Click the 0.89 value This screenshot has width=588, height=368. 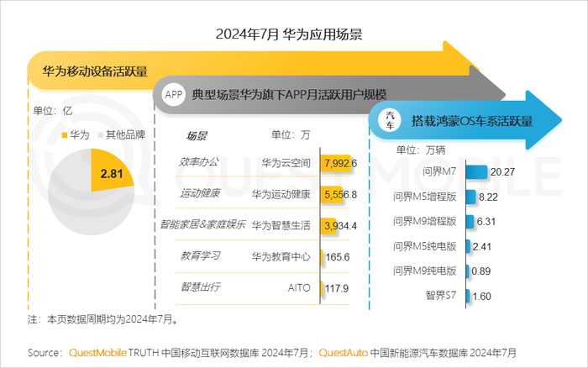pyautogui.click(x=481, y=271)
